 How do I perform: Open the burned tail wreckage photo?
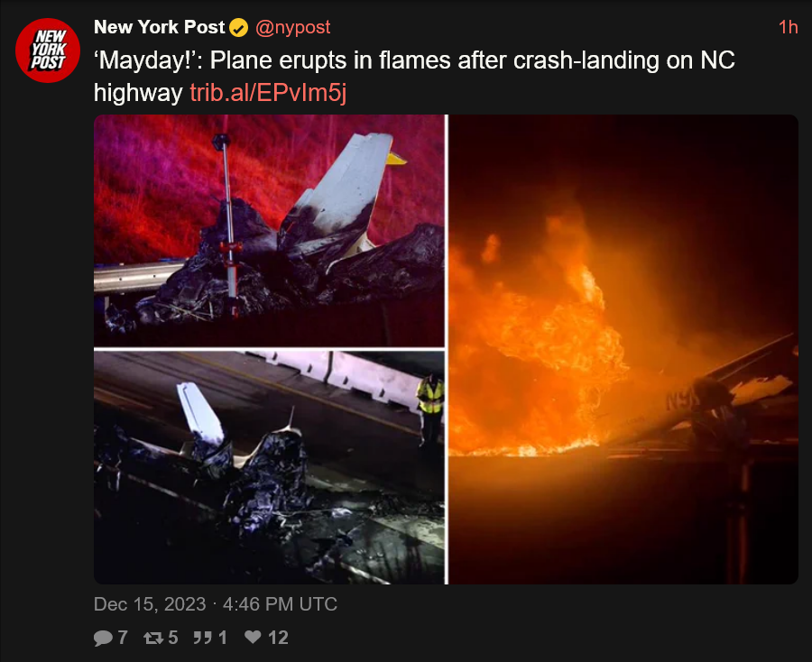click(269, 230)
